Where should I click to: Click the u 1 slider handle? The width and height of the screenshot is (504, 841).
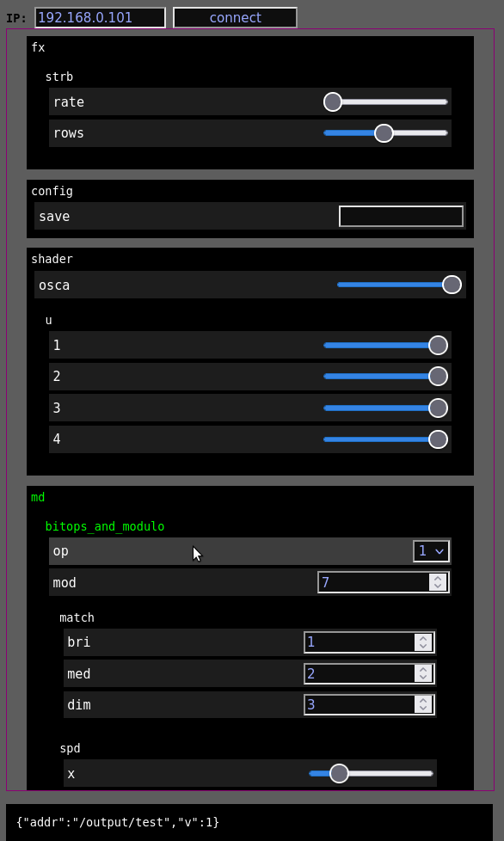(438, 346)
